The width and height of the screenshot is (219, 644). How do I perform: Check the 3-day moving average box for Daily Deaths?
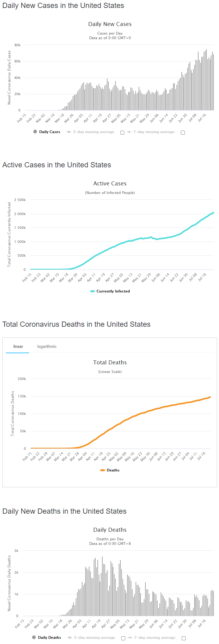[x=123, y=638]
